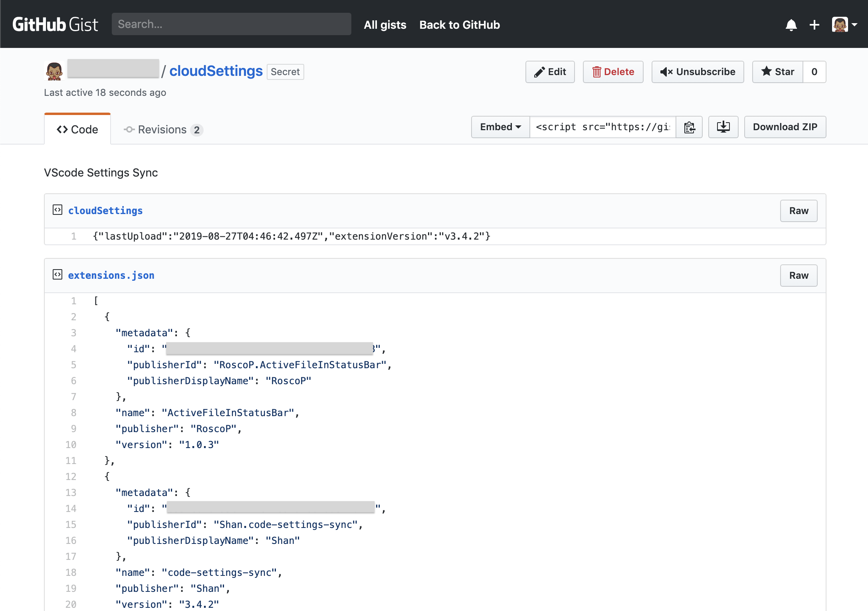Click All gists menu item
Viewport: 868px width, 611px height.
tap(385, 24)
